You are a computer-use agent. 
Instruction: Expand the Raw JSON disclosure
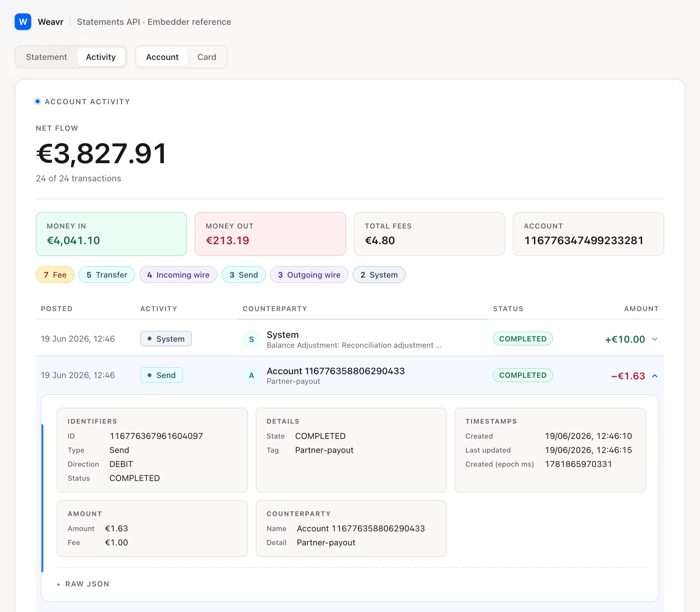83,584
